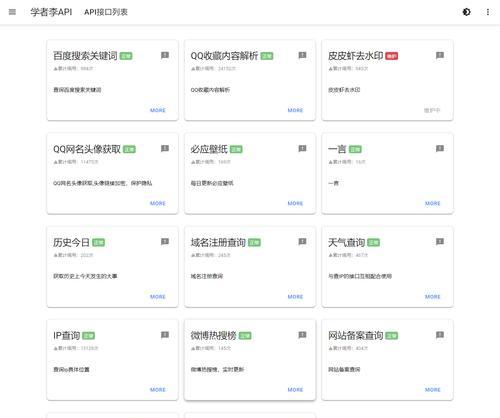Viewport: 500px width, 418px height.
Task: Click feedback icon on 历史今日 card
Action: tap(165, 241)
